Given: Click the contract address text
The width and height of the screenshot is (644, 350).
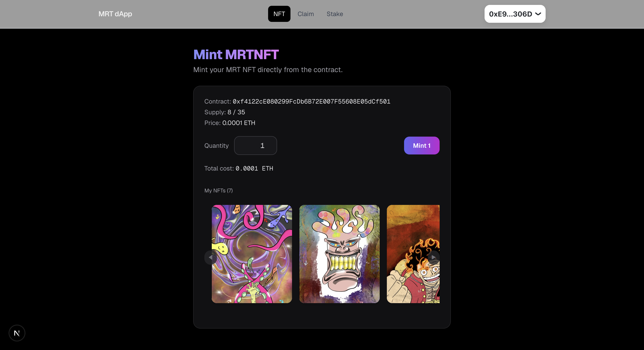Looking at the screenshot, I should coord(311,101).
